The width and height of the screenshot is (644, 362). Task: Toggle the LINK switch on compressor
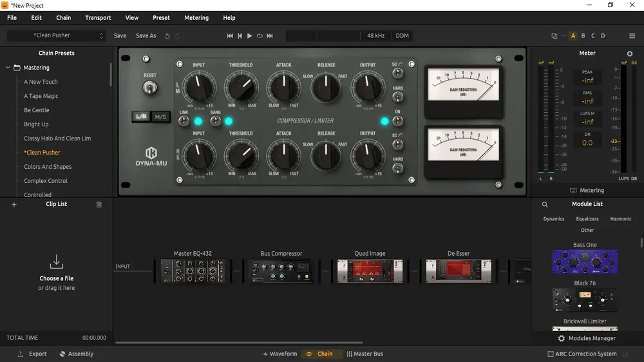[184, 121]
